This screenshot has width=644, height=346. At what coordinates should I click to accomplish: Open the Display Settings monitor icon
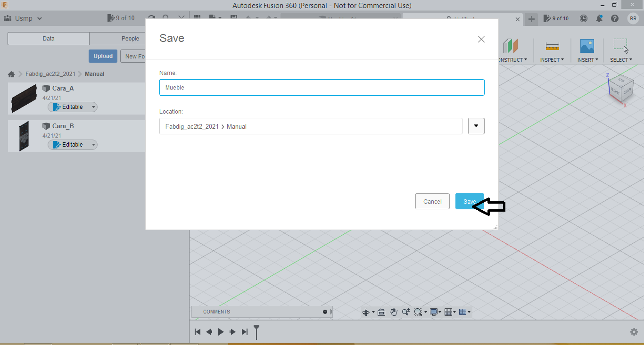pyautogui.click(x=433, y=312)
